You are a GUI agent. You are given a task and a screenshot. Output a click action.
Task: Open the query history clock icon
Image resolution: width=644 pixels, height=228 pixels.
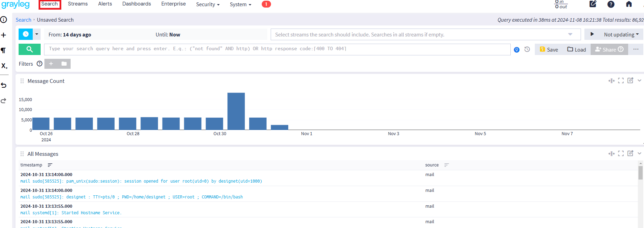527,50
